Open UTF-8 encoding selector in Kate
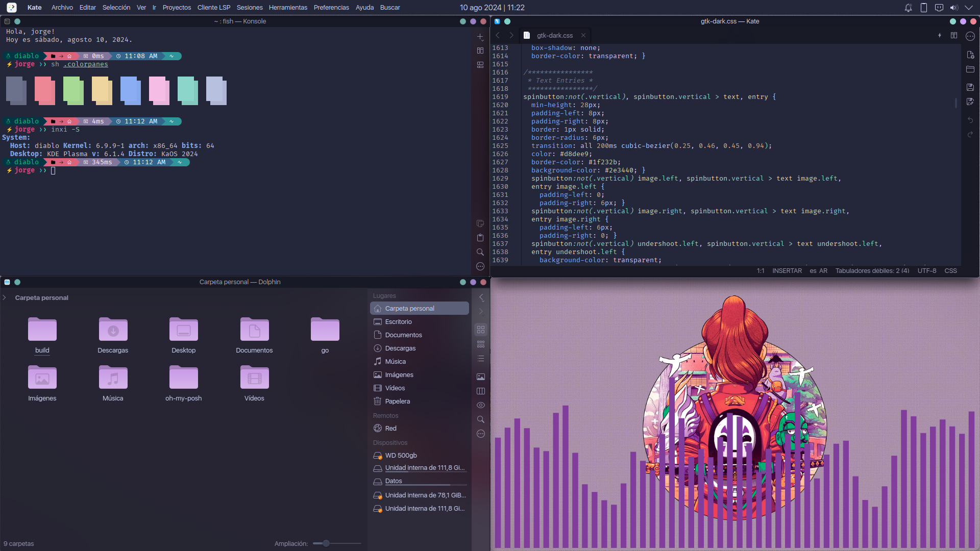Viewport: 980px width, 551px height. tap(926, 271)
